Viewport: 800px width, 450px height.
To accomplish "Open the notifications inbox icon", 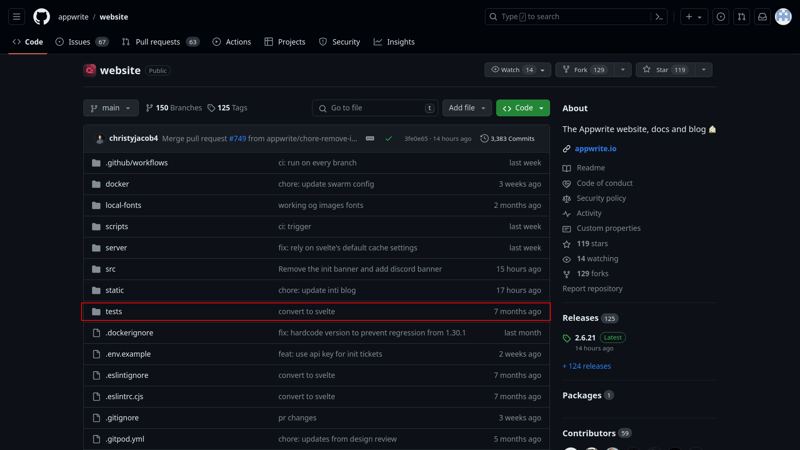I will coord(762,17).
